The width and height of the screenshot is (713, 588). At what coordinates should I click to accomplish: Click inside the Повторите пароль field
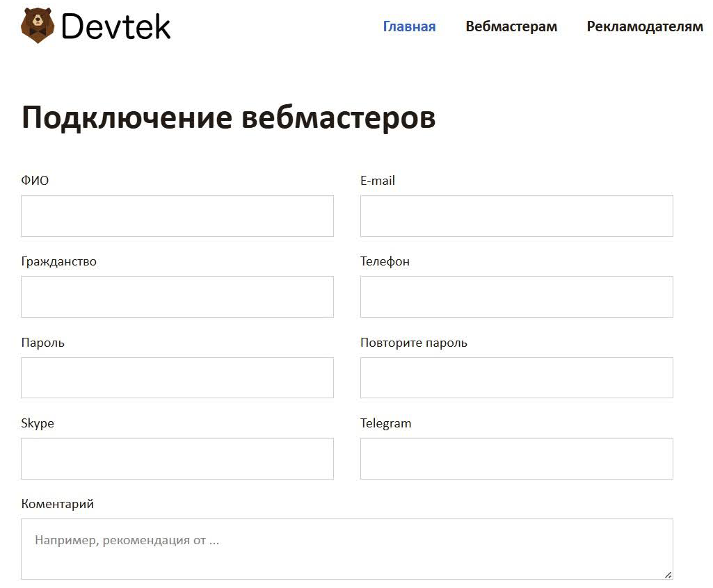[x=515, y=377]
